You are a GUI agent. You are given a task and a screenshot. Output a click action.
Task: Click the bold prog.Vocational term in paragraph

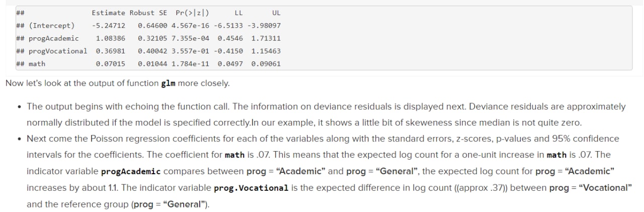click(x=251, y=188)
